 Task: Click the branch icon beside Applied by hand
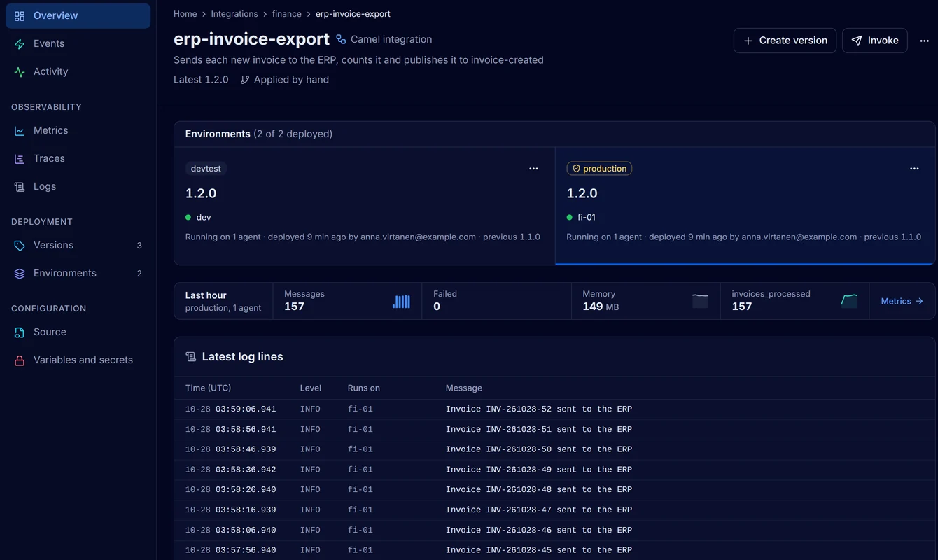245,80
